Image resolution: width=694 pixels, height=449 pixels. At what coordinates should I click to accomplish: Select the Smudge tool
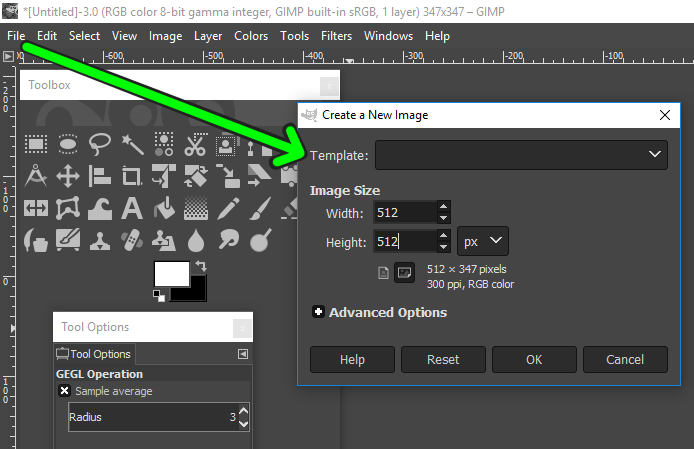tap(228, 240)
